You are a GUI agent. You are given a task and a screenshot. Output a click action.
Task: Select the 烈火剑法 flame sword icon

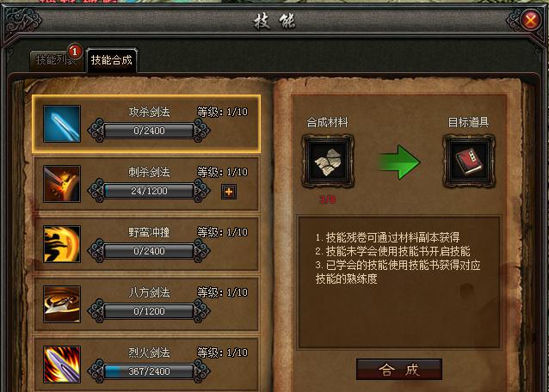click(x=62, y=364)
